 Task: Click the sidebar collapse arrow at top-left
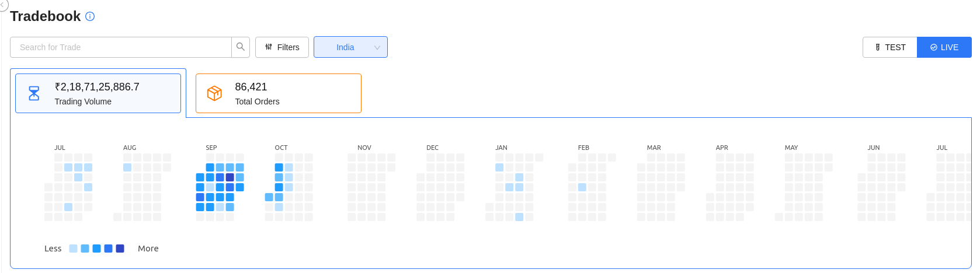3,5
